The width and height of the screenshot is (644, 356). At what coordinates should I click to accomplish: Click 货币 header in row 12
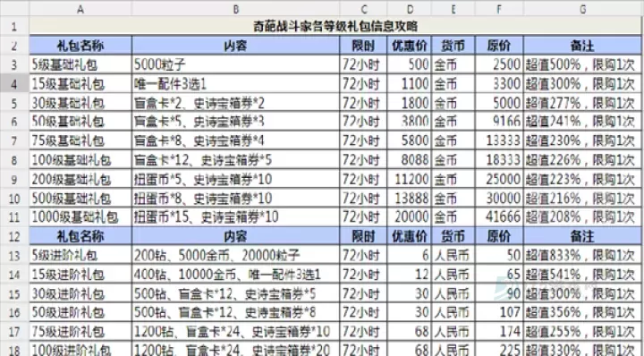[x=453, y=236]
